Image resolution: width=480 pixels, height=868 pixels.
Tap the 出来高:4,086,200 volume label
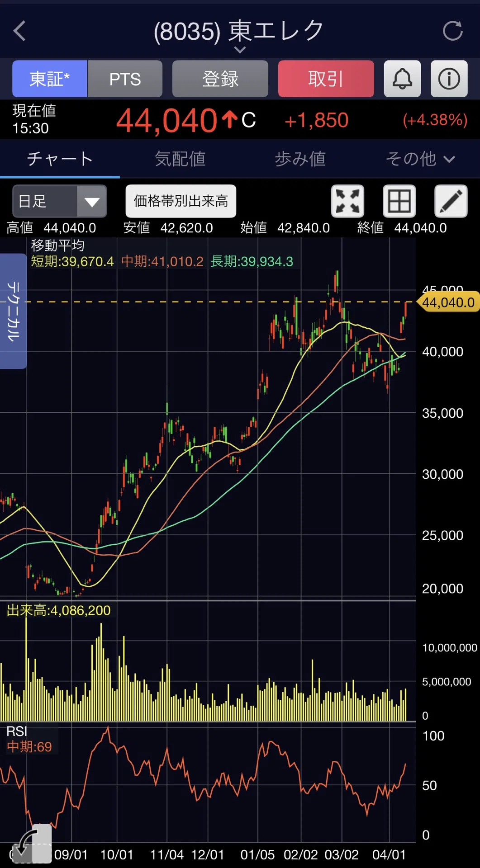pyautogui.click(x=59, y=610)
